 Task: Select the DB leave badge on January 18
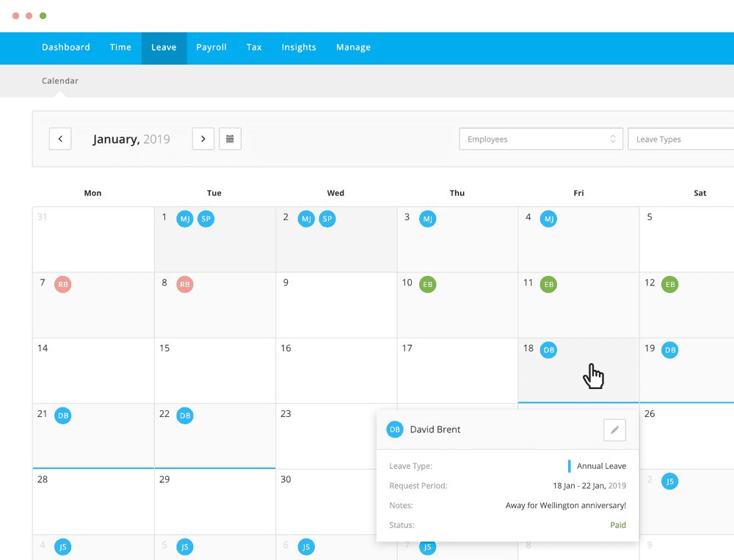point(548,350)
